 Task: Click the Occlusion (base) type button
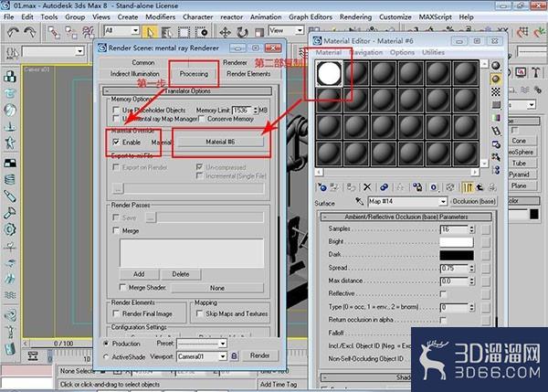(473, 201)
